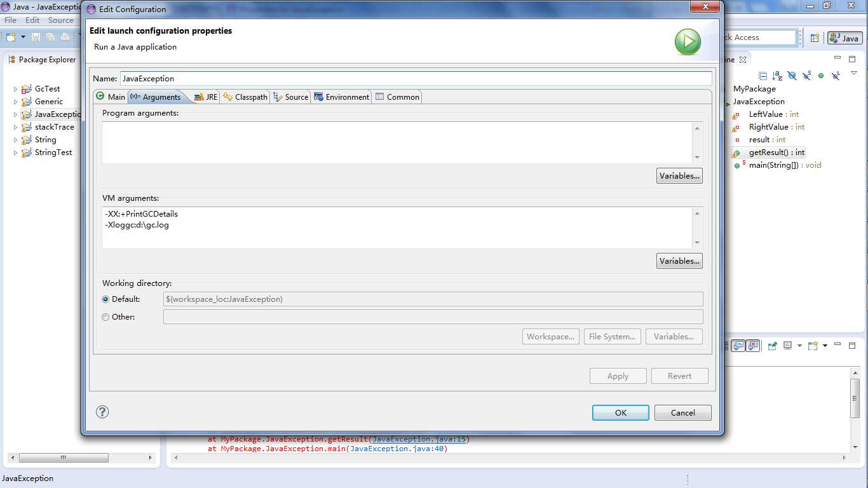Open the JRE tab
Image resolution: width=868 pixels, height=488 pixels.
pyautogui.click(x=205, y=97)
